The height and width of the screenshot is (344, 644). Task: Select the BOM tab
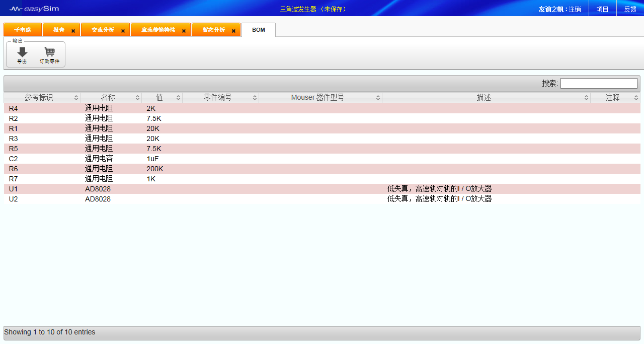(x=259, y=30)
